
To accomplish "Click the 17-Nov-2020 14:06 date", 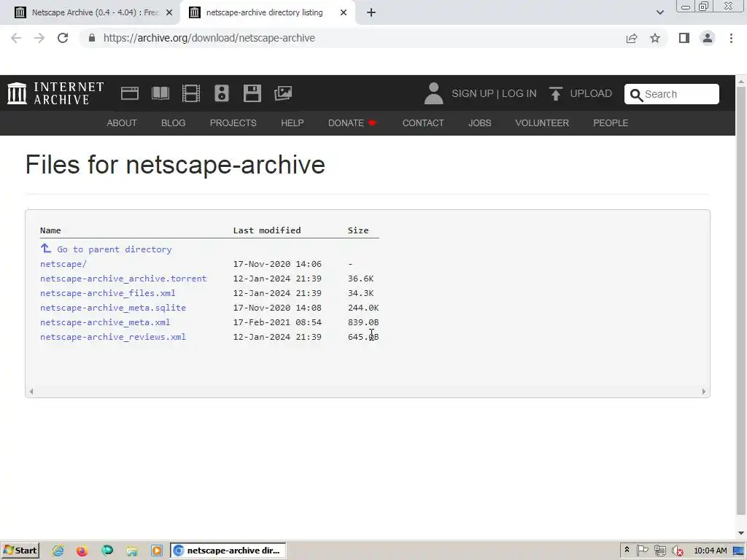I will [x=277, y=264].
